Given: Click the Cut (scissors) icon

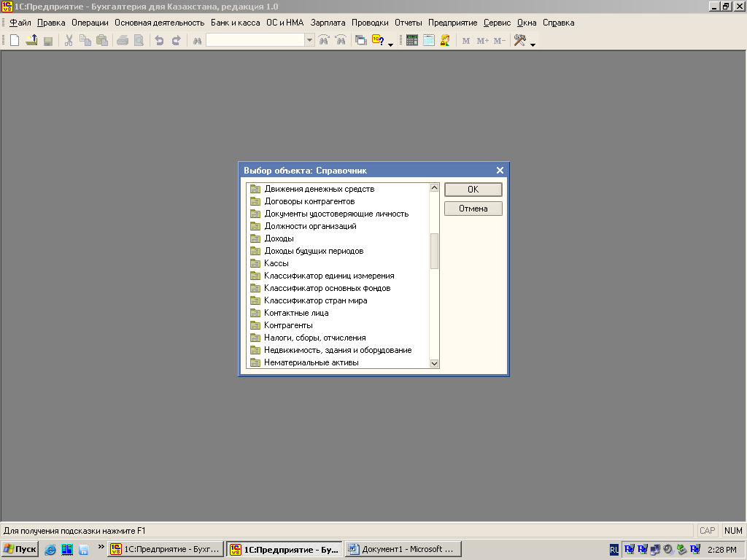Looking at the screenshot, I should tap(69, 41).
